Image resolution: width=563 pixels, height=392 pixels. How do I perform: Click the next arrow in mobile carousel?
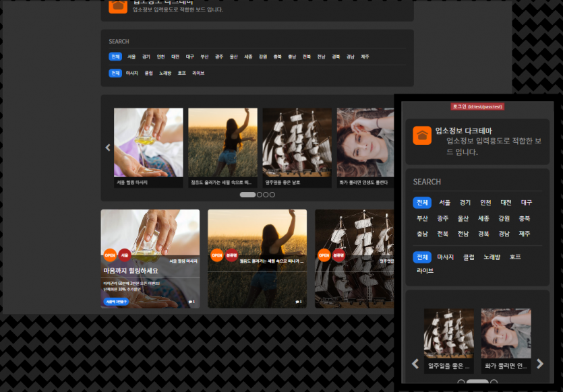click(539, 364)
